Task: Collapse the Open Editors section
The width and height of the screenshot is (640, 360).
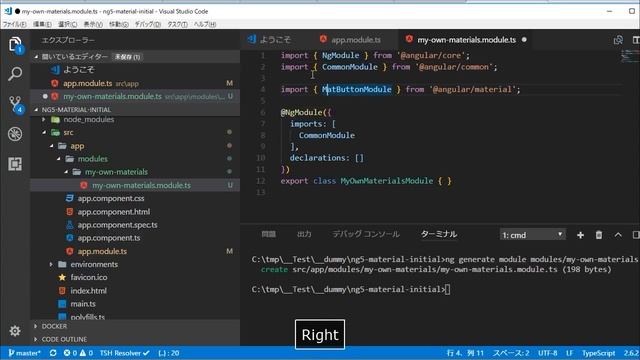Action: (x=37, y=57)
